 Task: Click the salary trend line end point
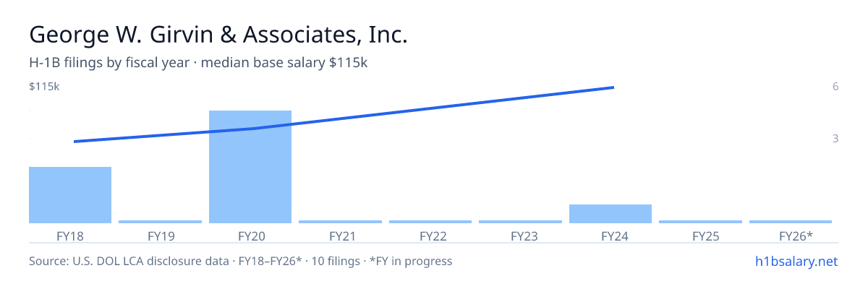[613, 87]
